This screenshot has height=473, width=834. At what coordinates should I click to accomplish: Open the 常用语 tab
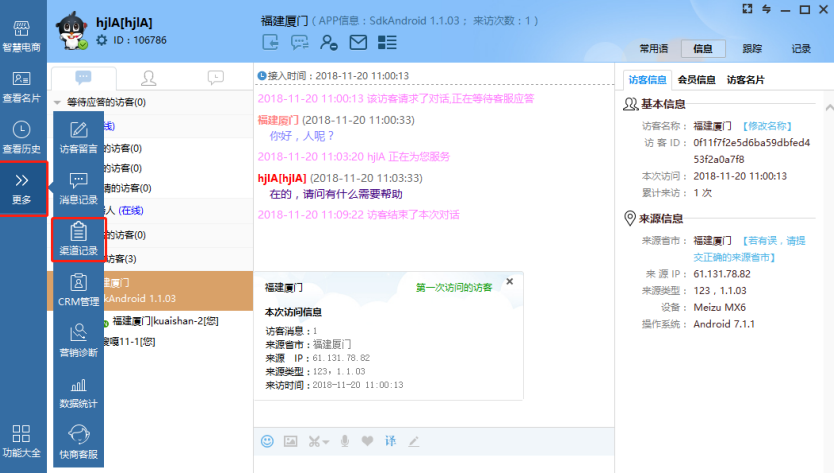[x=654, y=48]
